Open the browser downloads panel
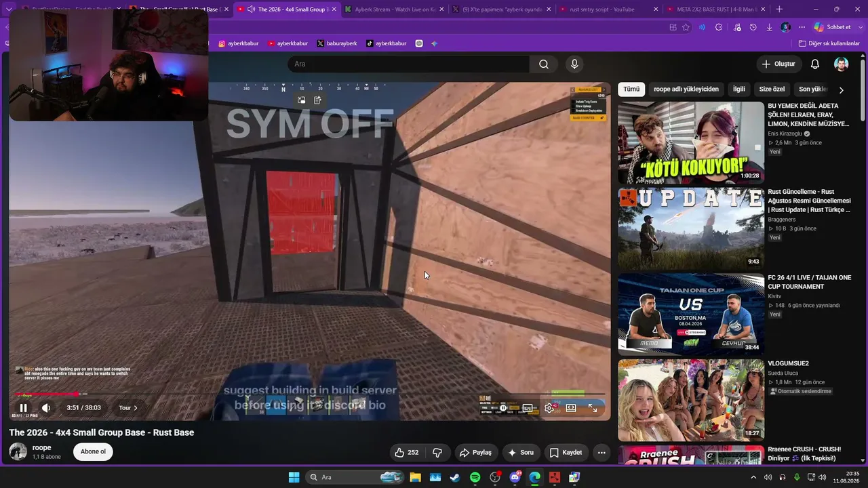Viewport: 868px width, 488px height. [770, 27]
